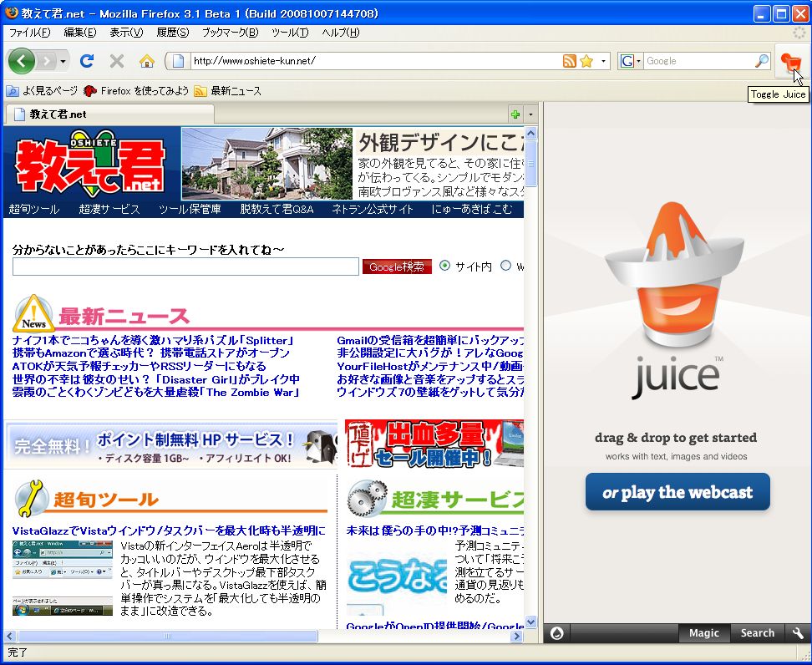Viewport: 812px width, 665px height.
Task: Click the house exterior design banner image
Action: pyautogui.click(x=266, y=164)
